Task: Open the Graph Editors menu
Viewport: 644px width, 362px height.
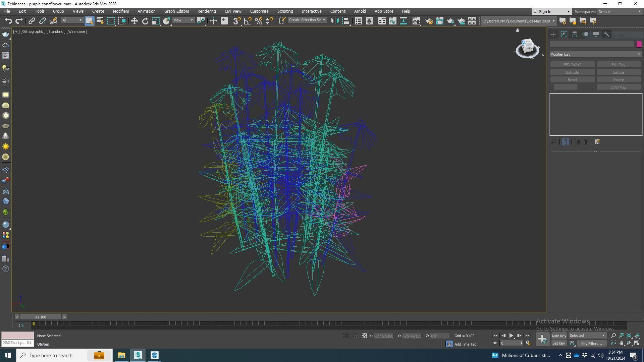Action: (176, 11)
